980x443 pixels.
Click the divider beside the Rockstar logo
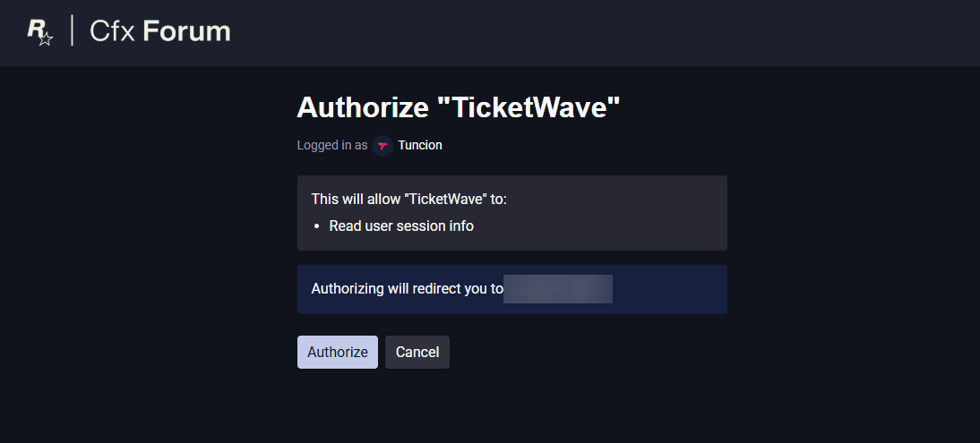[x=73, y=30]
